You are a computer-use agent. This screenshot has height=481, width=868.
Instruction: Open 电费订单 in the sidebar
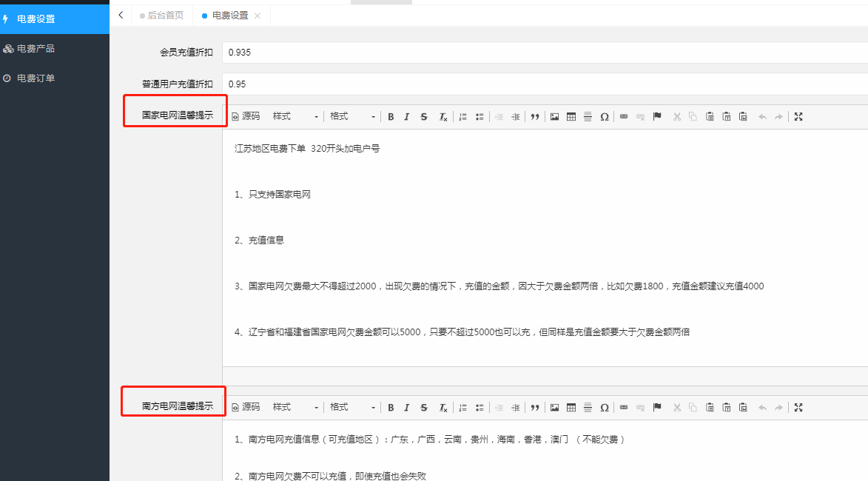tap(55, 78)
